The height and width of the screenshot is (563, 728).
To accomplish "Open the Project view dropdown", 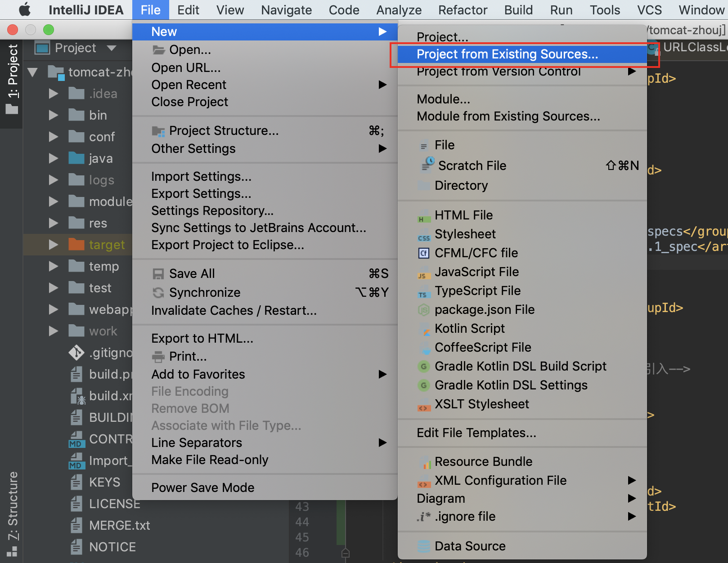I will (112, 48).
